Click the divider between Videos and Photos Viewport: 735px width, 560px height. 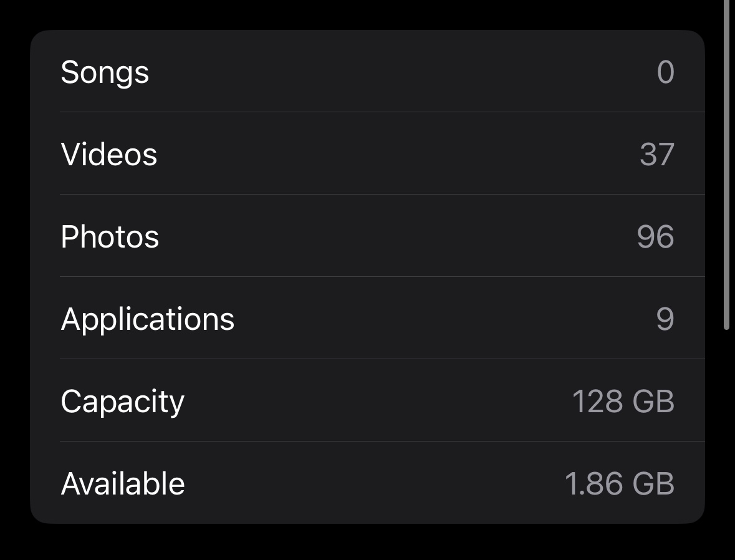(x=382, y=194)
